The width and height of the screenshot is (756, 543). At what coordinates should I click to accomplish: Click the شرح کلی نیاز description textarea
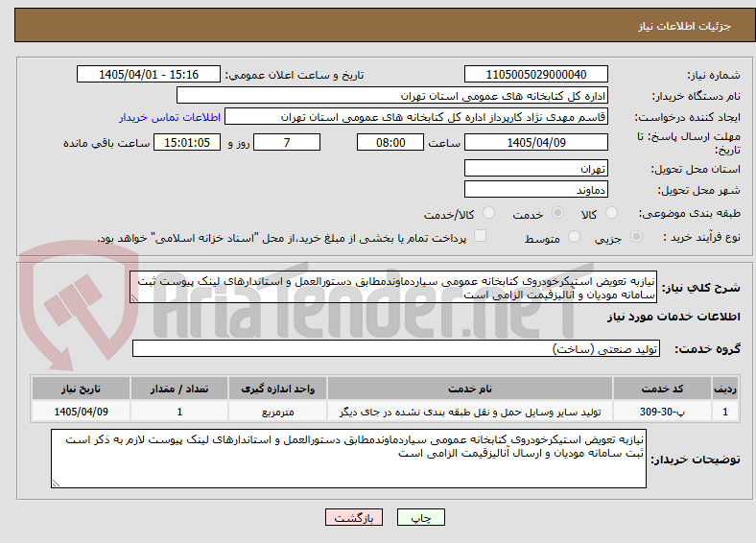pos(393,287)
